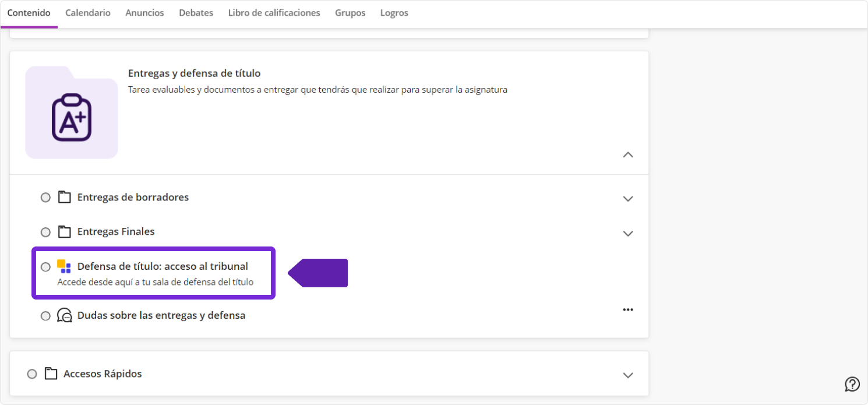Open the help question mark icon
868x405 pixels.
[852, 384]
